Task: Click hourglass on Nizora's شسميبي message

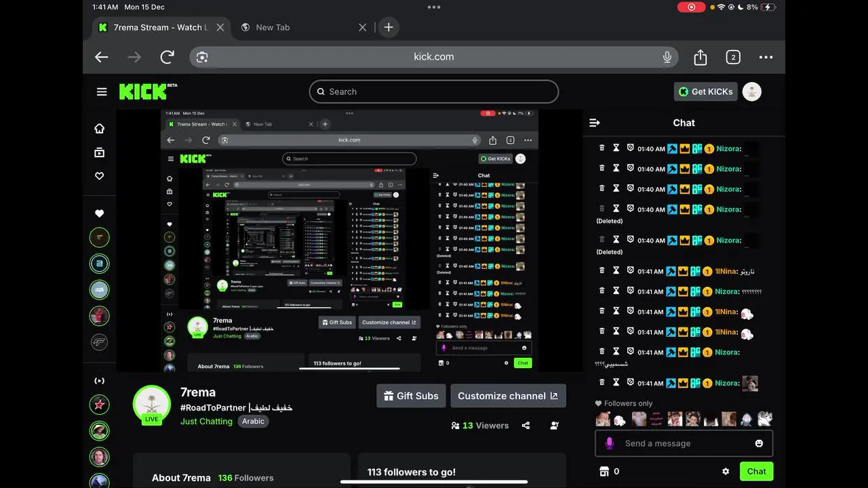Action: click(616, 352)
